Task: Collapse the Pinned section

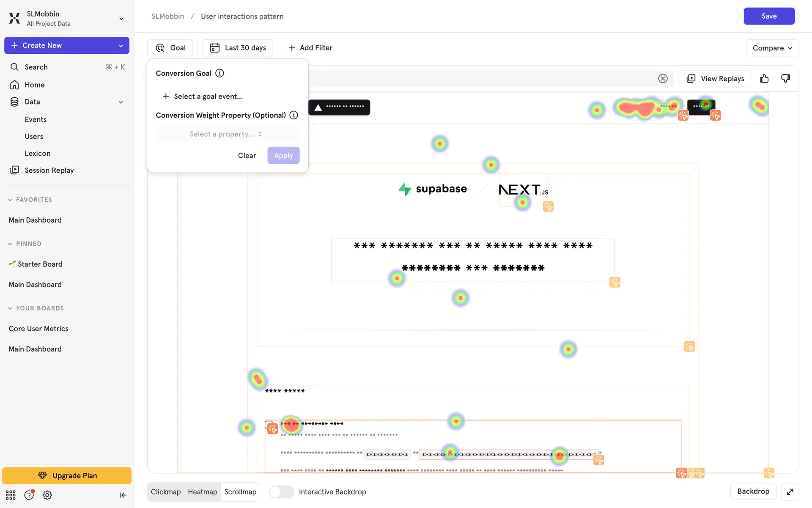Action: (10, 244)
